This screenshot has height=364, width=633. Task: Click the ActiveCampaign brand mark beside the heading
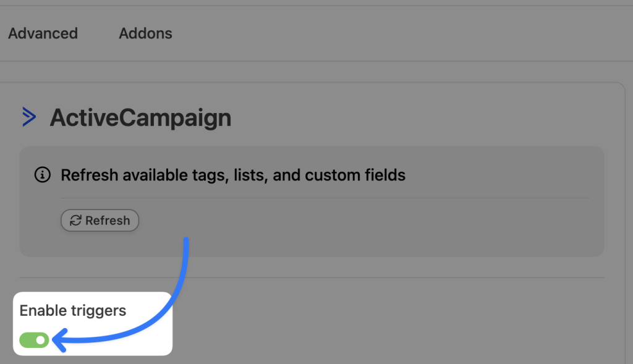[29, 116]
